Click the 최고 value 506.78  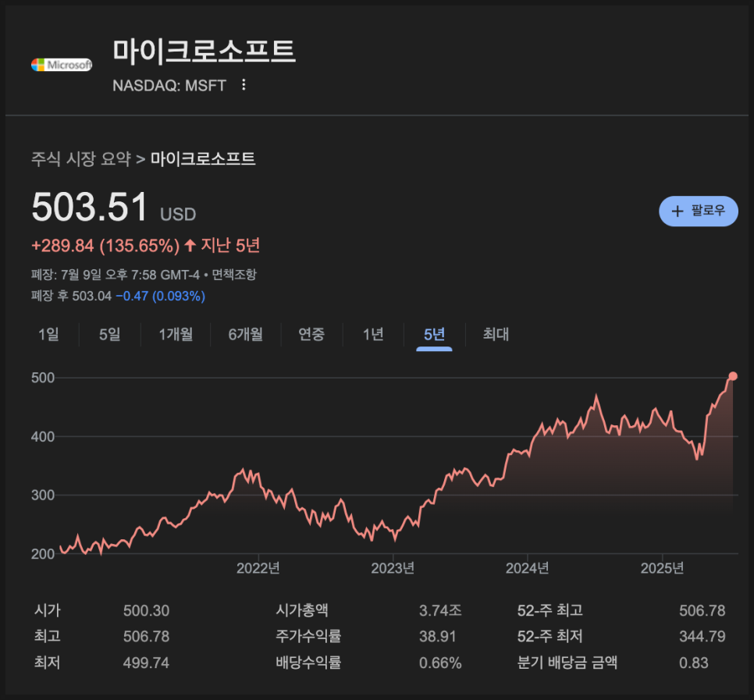click(146, 637)
